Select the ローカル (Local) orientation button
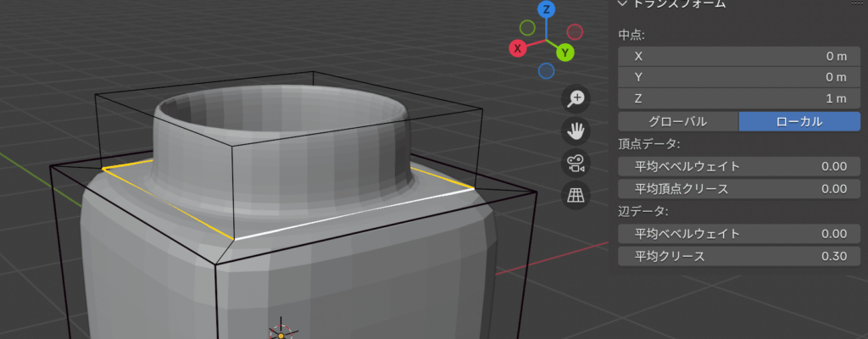 [x=798, y=121]
